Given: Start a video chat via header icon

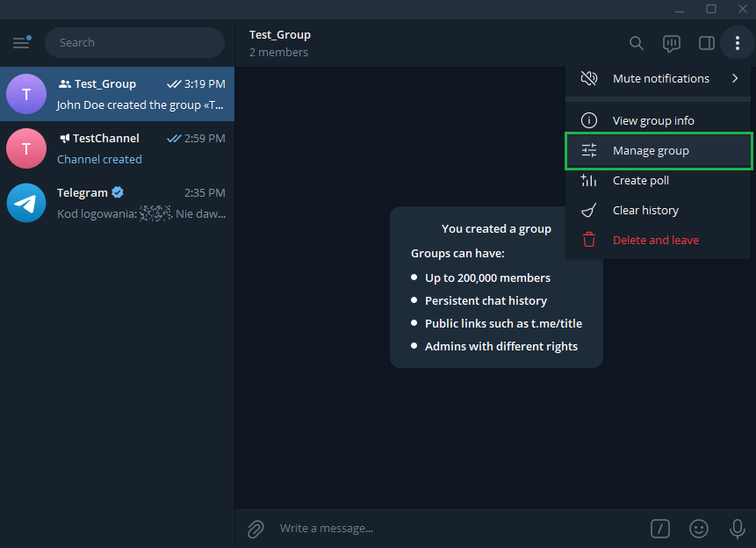Looking at the screenshot, I should [671, 43].
